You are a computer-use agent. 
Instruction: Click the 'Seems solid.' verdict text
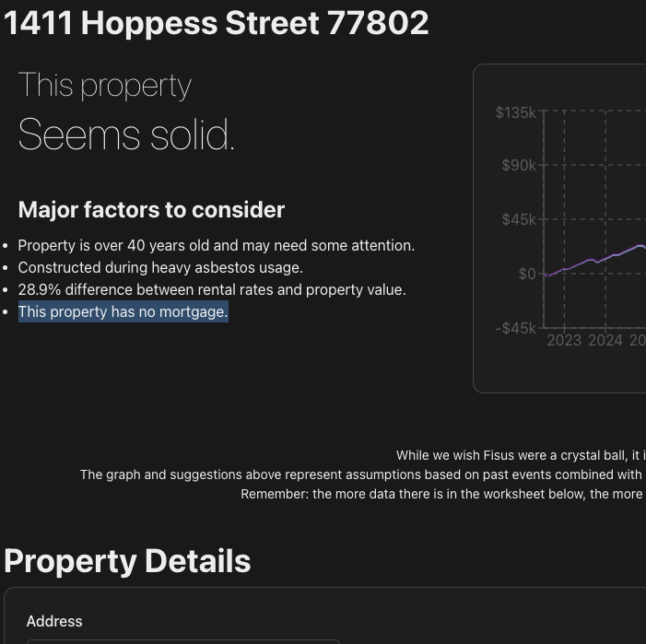coord(126,135)
